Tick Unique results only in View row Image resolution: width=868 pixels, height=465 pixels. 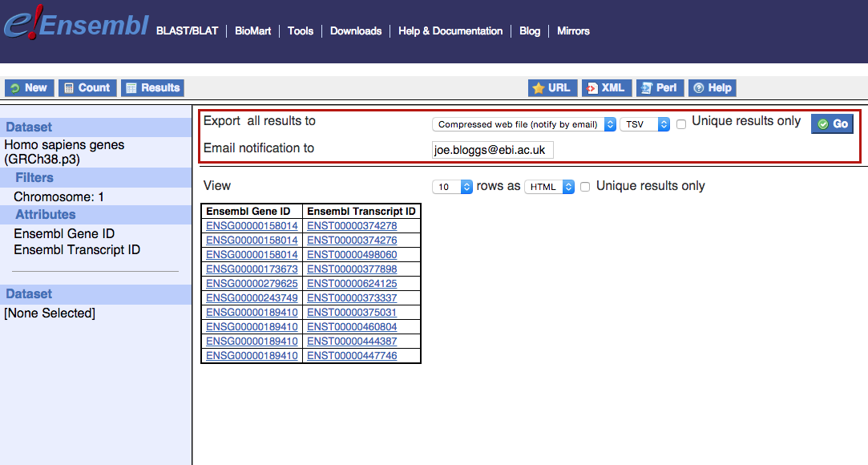585,187
